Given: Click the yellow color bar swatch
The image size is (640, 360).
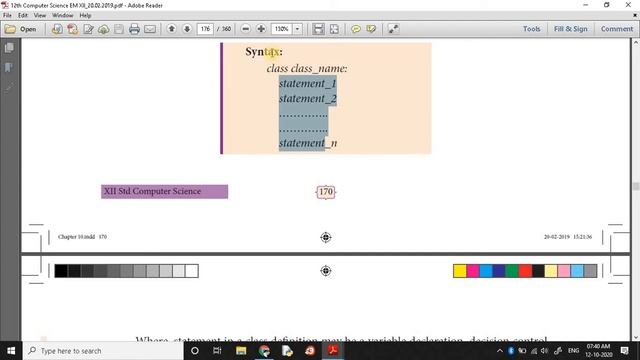Looking at the screenshot, I should (460, 271).
